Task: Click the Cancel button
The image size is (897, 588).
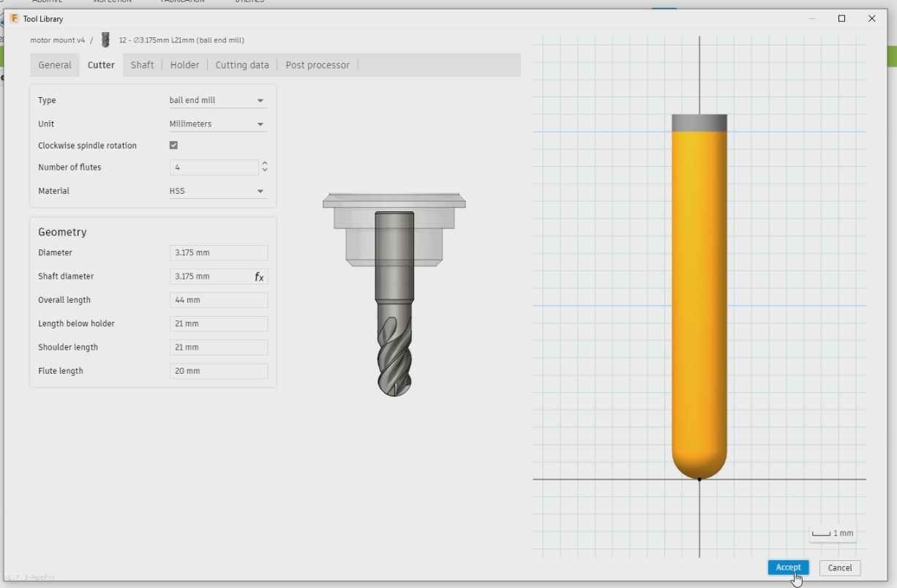Action: (x=840, y=568)
